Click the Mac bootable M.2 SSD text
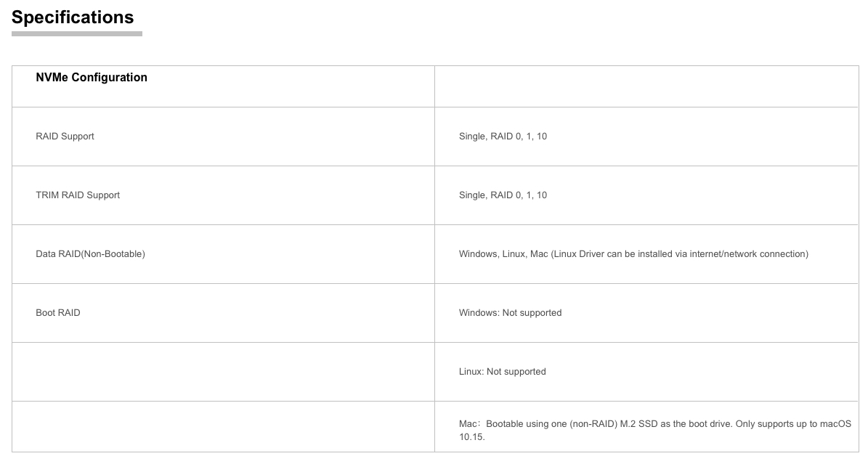 click(x=655, y=430)
